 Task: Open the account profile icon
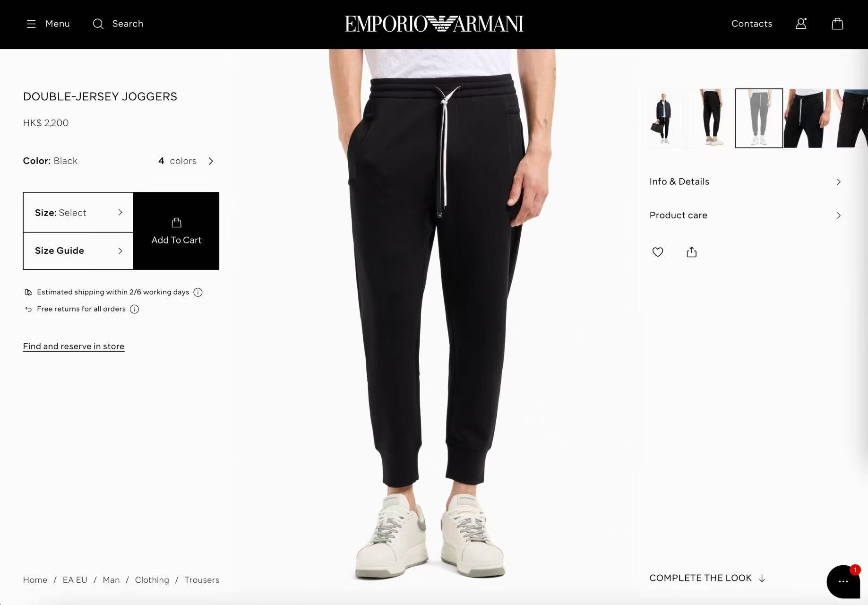(x=801, y=24)
